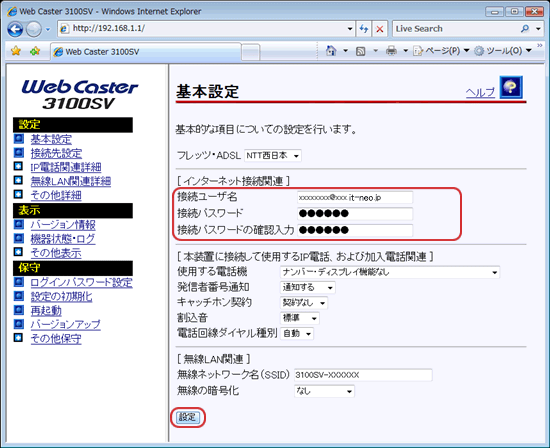The height and width of the screenshot is (448, 550).
Task: Open バージョン情報 in the sidebar
Action: pos(63,225)
